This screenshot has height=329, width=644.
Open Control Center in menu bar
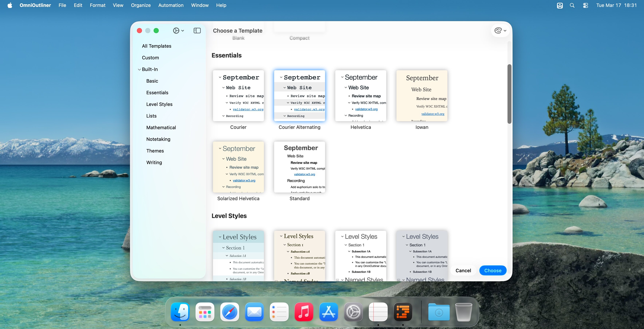pyautogui.click(x=585, y=5)
